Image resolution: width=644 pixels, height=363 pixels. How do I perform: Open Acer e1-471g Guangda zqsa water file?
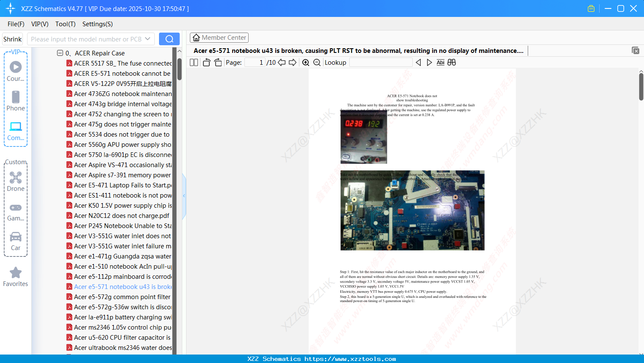(x=119, y=256)
